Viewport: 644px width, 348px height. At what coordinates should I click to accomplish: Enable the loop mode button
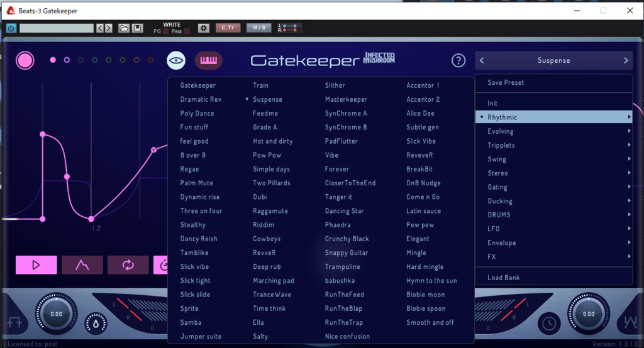point(128,264)
